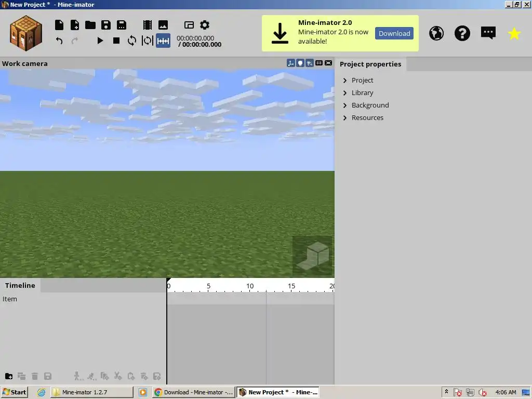This screenshot has height=399, width=532.
Task: Toggle the loop region icon
Action: coord(147,41)
